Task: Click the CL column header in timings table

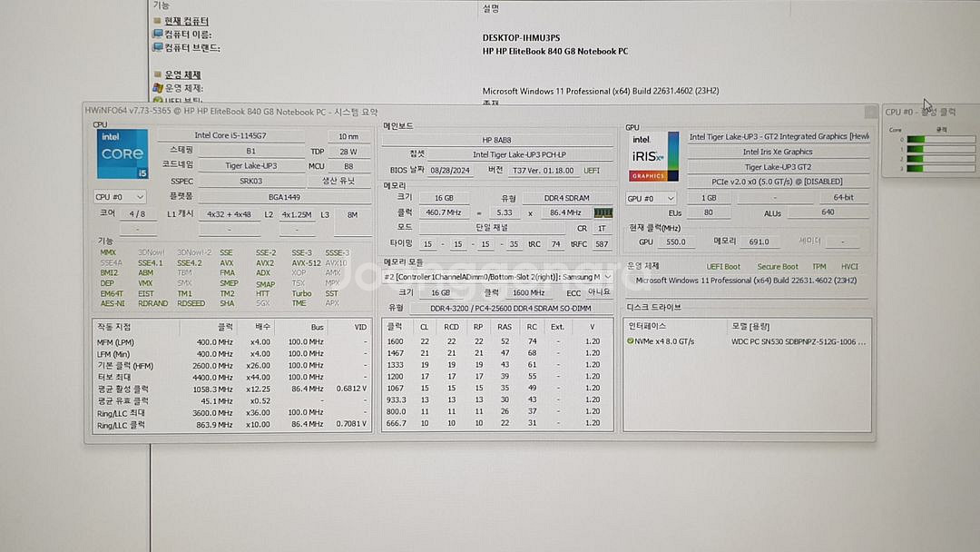Action: point(425,327)
